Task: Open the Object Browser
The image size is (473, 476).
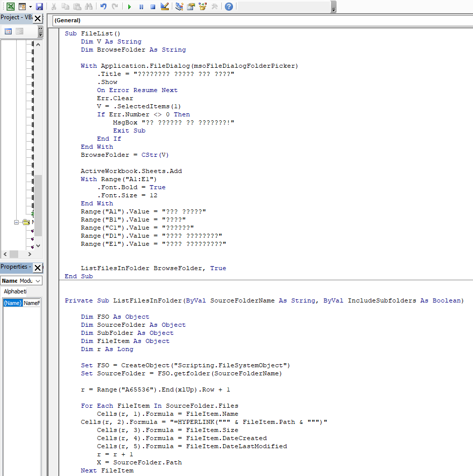Action: pyautogui.click(x=203, y=7)
